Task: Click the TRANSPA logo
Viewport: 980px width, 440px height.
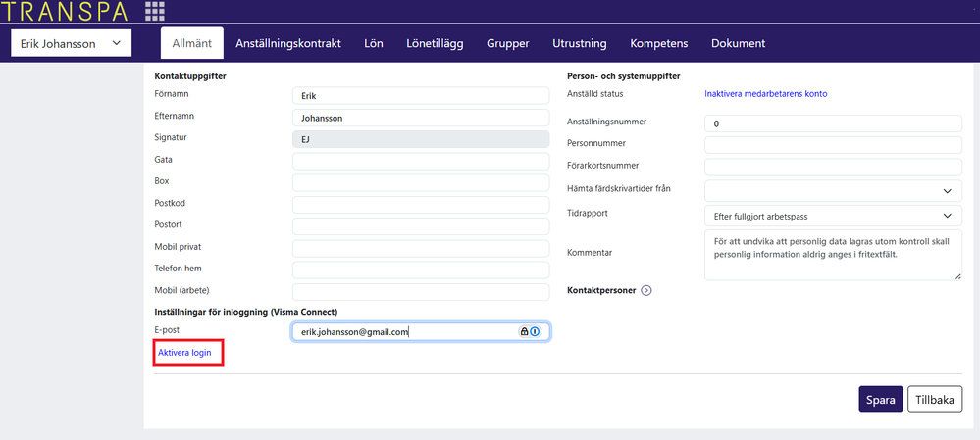Action: tap(65, 11)
